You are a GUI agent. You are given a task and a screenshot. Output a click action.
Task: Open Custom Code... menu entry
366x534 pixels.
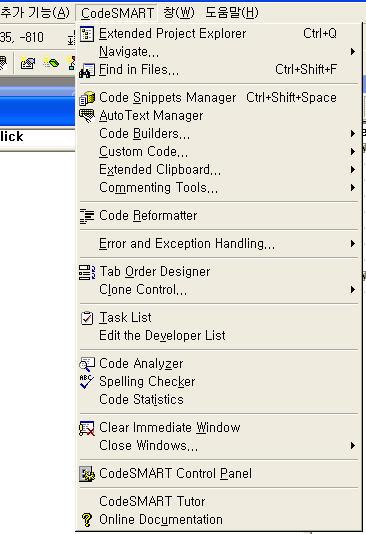(x=219, y=152)
